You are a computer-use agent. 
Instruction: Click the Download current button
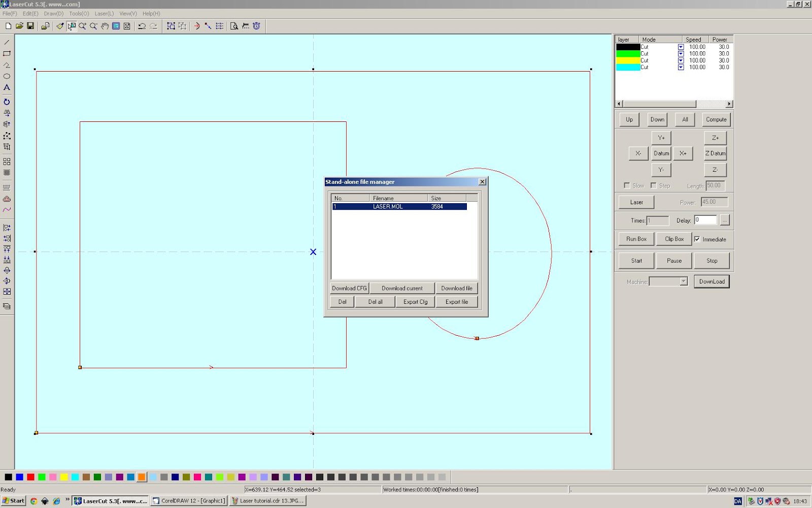(x=402, y=288)
